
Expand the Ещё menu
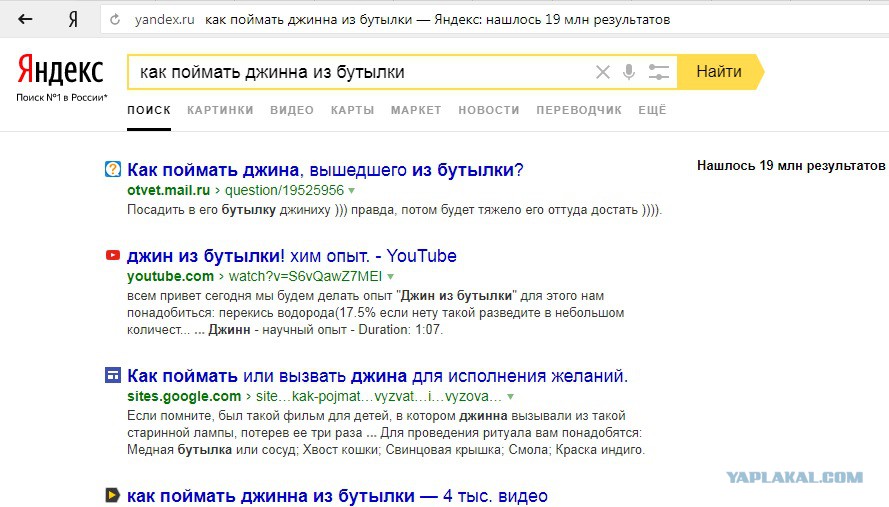coord(652,110)
